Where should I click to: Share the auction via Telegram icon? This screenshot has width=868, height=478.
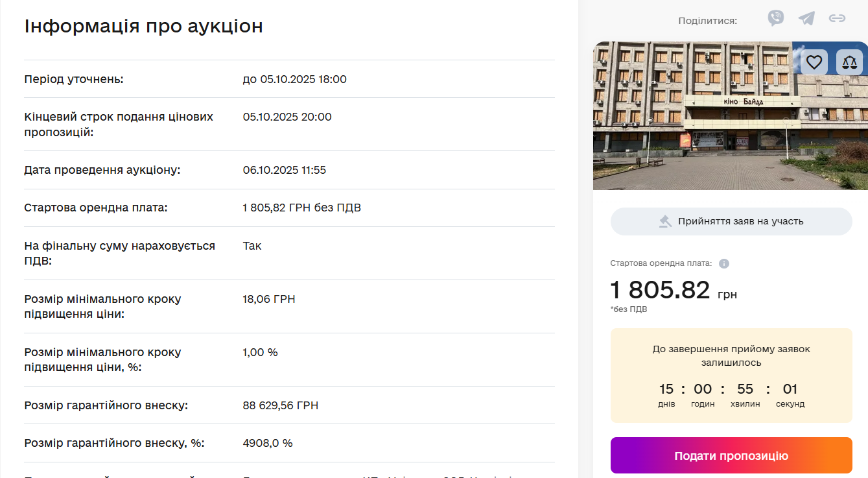[x=806, y=18]
